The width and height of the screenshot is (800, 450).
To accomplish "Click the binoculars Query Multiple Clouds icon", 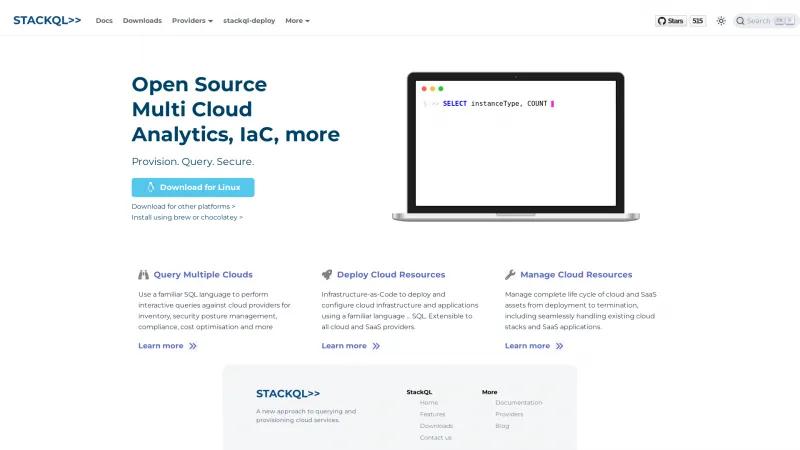I will point(143,274).
